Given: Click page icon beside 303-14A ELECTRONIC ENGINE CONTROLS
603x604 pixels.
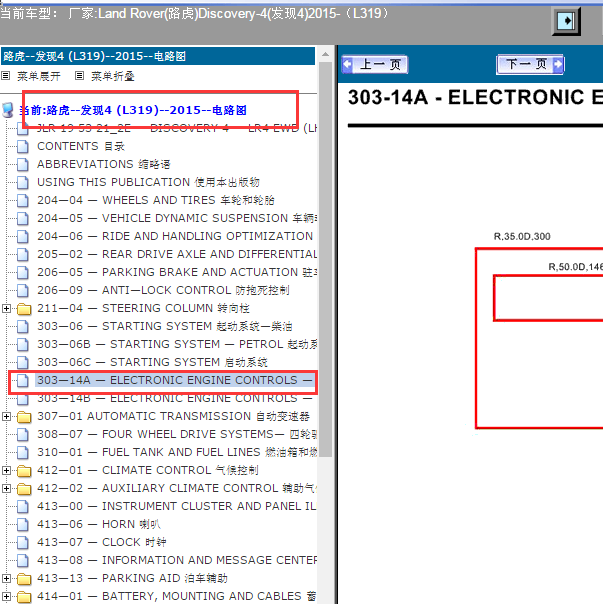Looking at the screenshot, I should [23, 381].
